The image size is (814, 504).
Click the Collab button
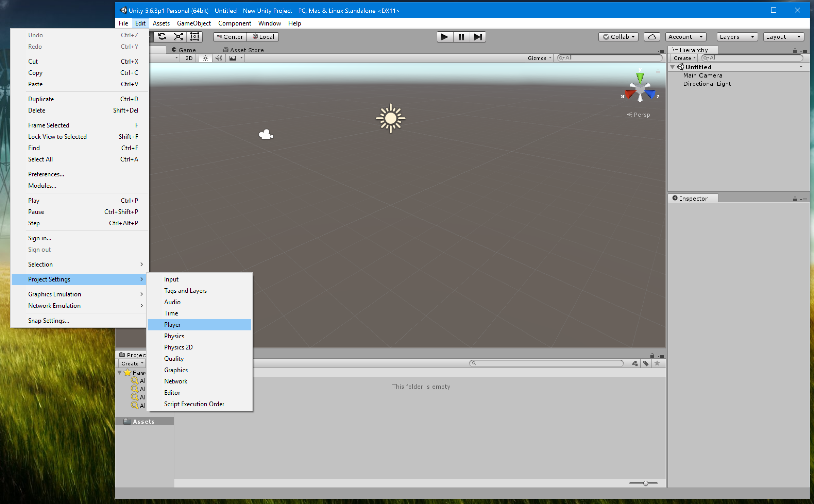[618, 37]
